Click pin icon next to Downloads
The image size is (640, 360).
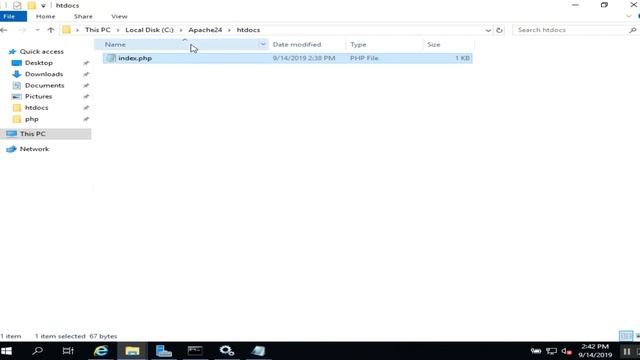point(86,74)
